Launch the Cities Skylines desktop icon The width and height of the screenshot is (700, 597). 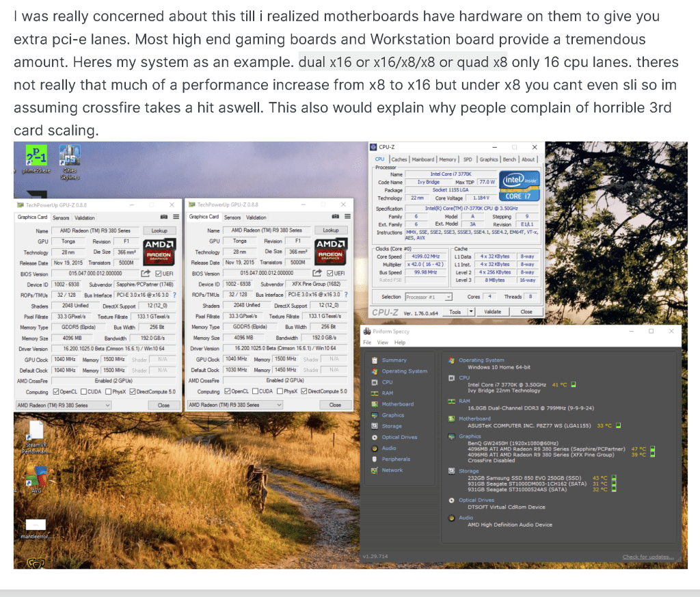point(70,161)
